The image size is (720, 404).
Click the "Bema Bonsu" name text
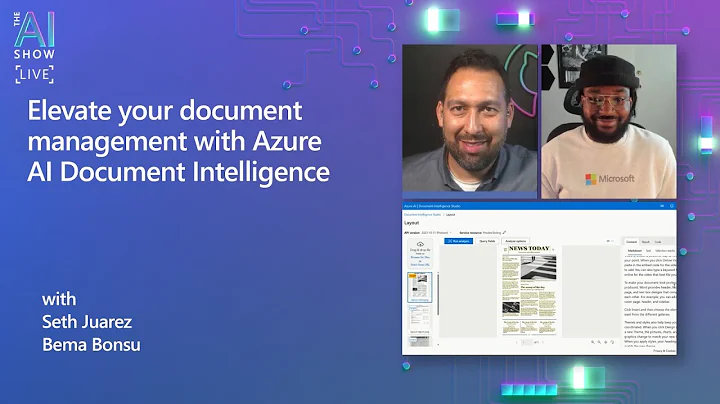click(x=91, y=345)
